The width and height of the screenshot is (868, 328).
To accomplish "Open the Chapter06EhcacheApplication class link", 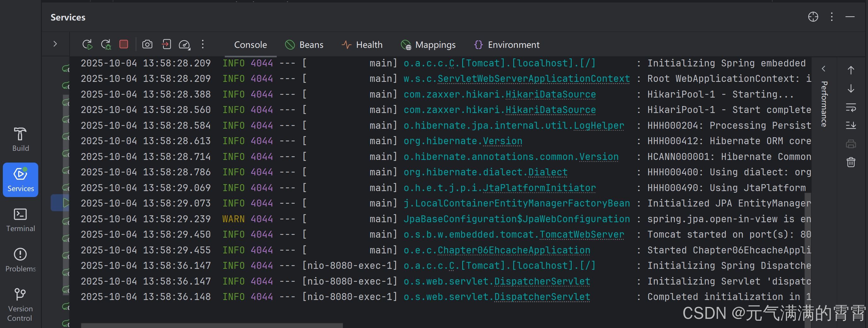I will (513, 250).
